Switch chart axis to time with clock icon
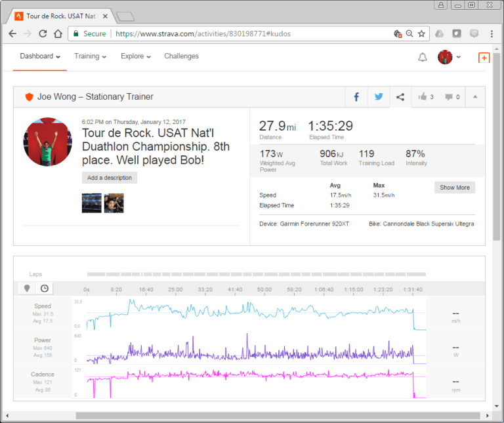504x423 pixels. 45,289
